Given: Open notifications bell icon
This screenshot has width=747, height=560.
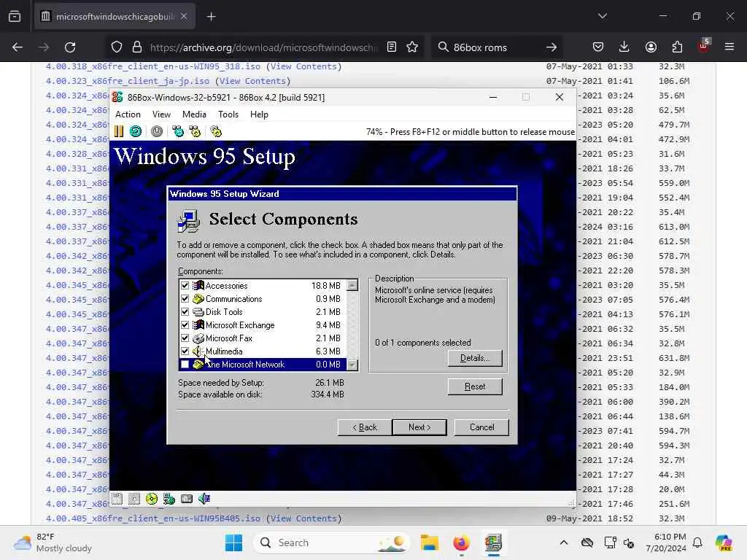Looking at the screenshot, I should point(697,542).
